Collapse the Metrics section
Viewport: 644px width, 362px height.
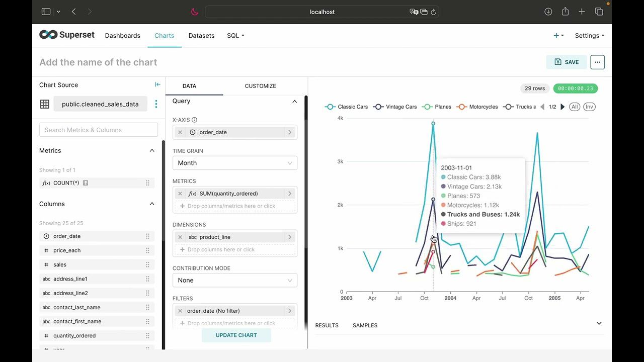[152, 150]
